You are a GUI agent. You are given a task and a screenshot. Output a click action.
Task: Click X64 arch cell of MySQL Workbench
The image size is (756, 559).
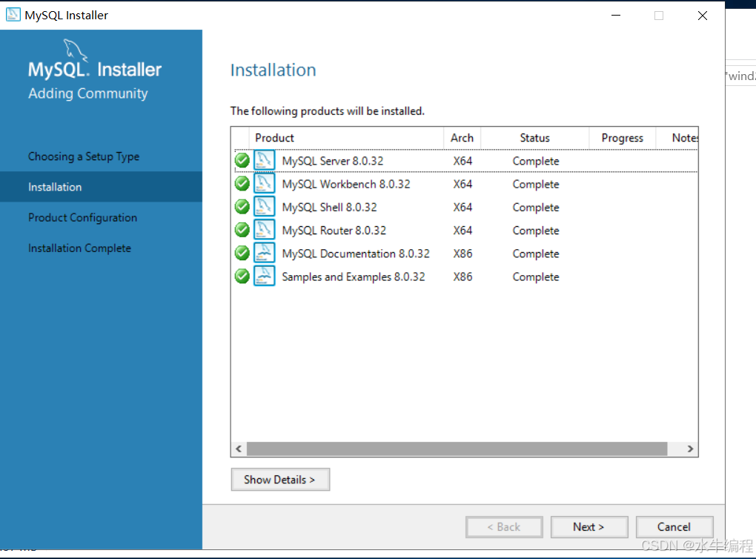(x=462, y=184)
